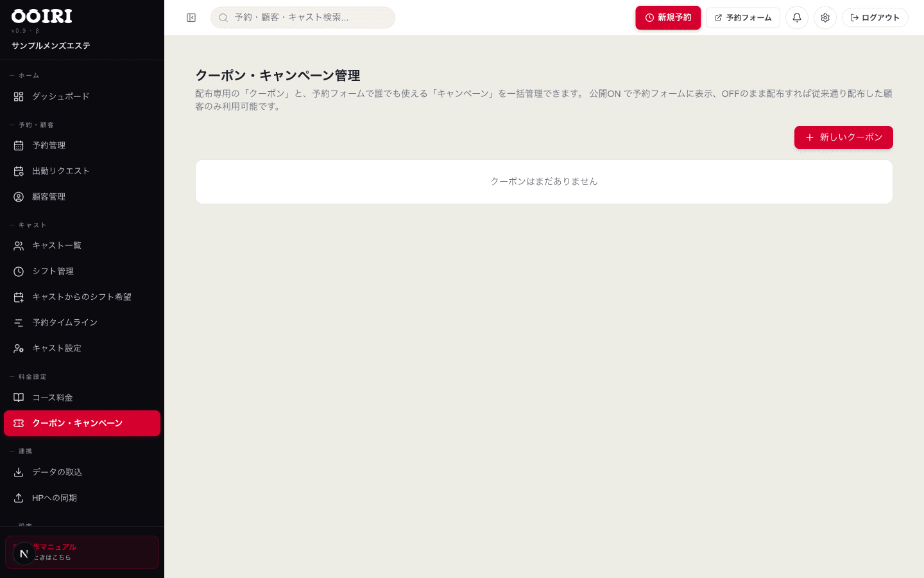Click the 出勤リクエスト calendar-clock icon
924x578 pixels.
click(19, 171)
